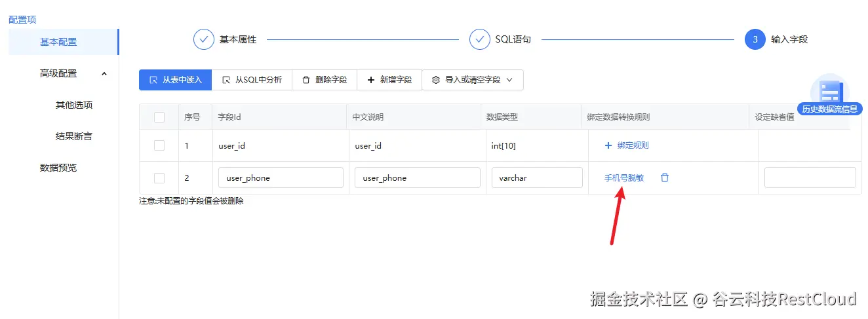Open 其他选项 in the sidebar
This screenshot has width=868, height=319.
(x=74, y=105)
